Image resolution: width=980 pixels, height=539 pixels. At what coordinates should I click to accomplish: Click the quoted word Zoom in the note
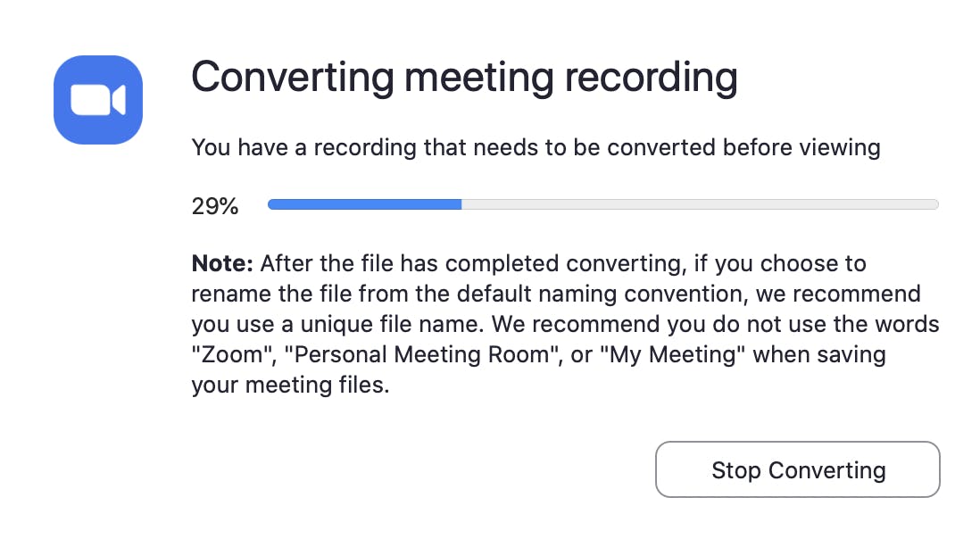point(222,354)
